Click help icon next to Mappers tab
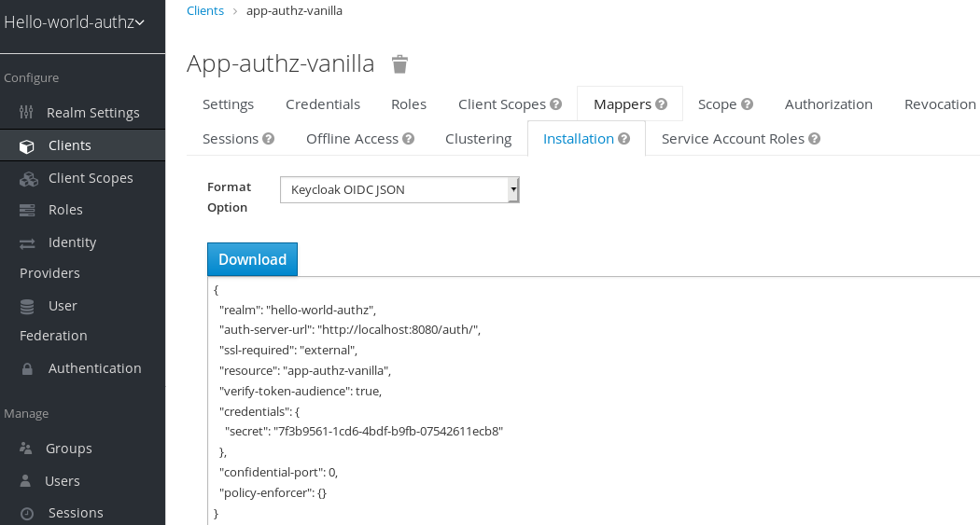 (661, 104)
